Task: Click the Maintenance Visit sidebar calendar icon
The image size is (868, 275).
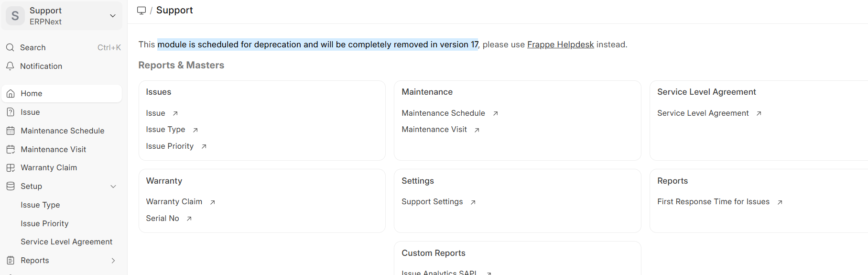Action: point(11,149)
